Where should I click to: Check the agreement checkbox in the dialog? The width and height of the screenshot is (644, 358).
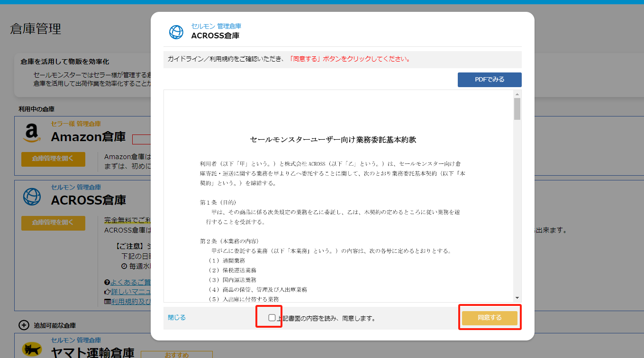(272, 318)
